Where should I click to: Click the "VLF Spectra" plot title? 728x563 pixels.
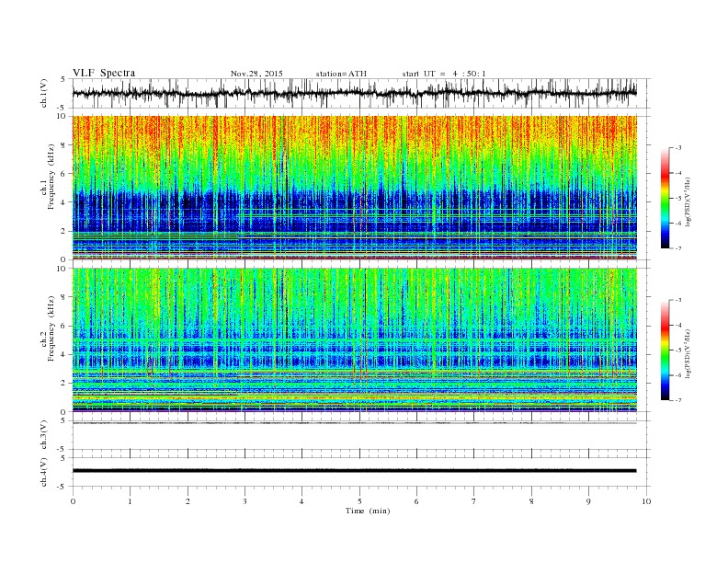click(x=104, y=73)
